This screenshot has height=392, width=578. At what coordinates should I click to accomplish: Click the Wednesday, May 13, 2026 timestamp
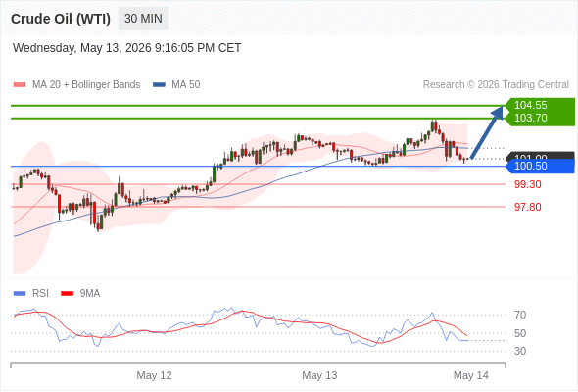(126, 48)
